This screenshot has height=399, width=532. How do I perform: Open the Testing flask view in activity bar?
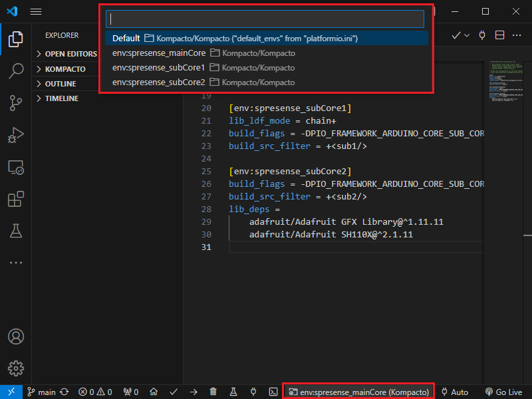click(16, 231)
